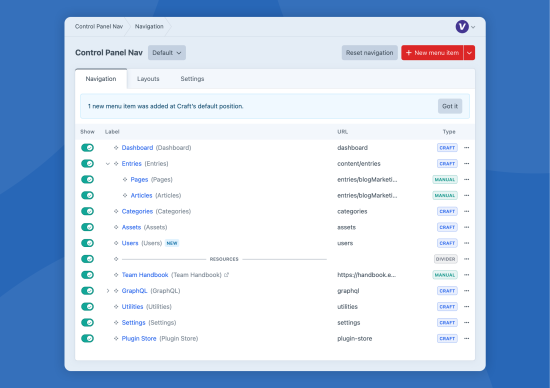The image size is (550, 388).
Task: Click the move handle for Pages row
Action: pyautogui.click(x=125, y=180)
